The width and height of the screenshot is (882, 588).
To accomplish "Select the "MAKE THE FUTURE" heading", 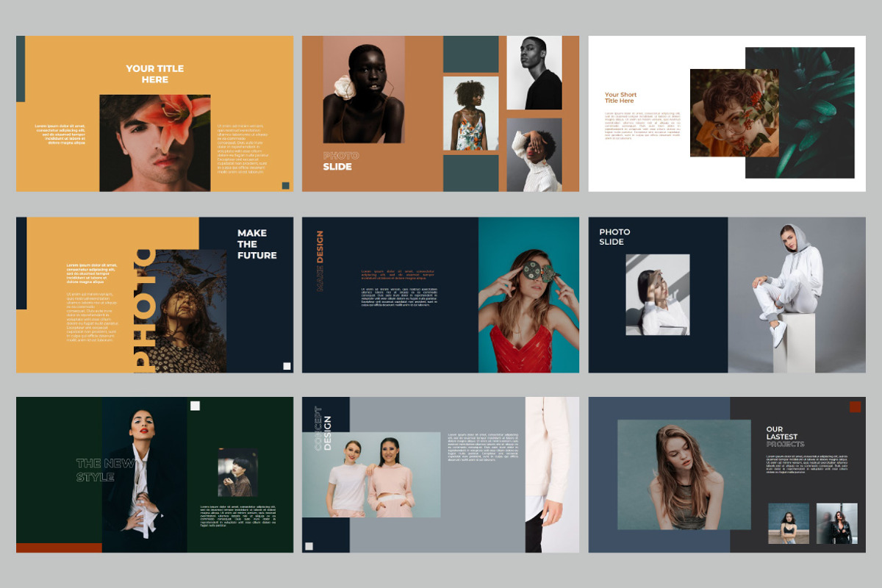I will pos(257,244).
